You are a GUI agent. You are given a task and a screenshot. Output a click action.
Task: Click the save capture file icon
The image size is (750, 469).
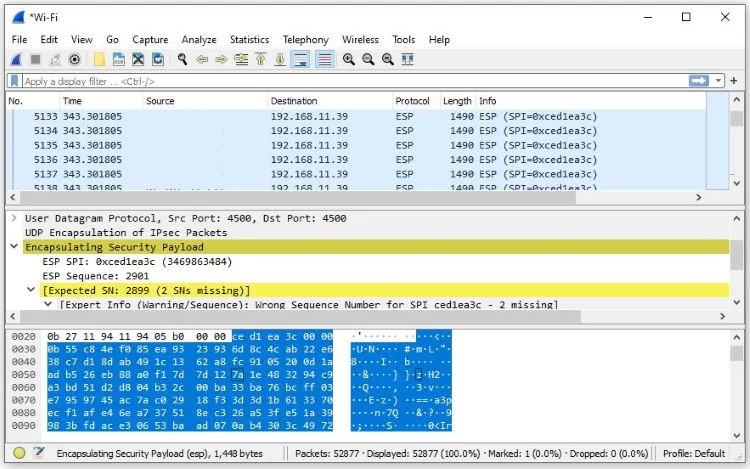[118, 59]
